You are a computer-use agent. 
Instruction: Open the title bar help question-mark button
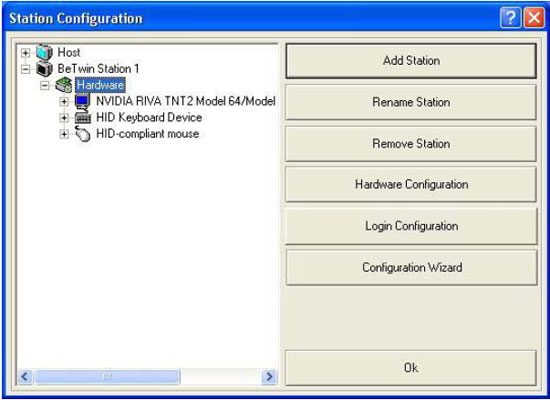coord(510,18)
